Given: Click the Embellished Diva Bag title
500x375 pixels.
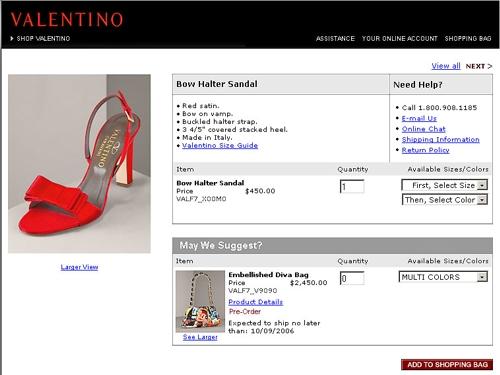Looking at the screenshot, I should 268,275.
